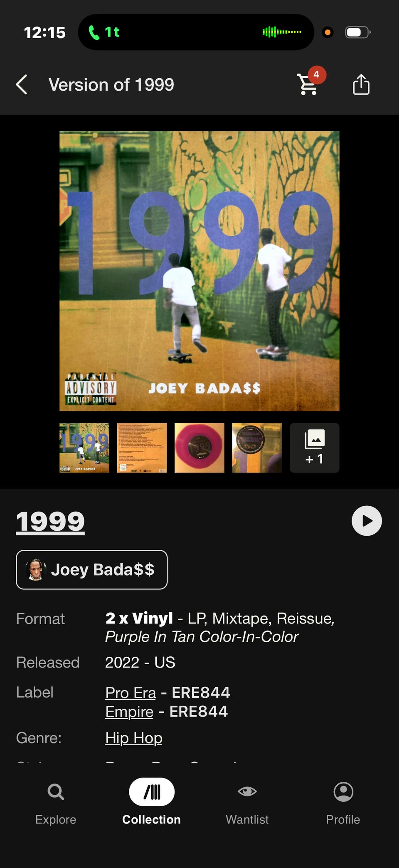
Task: Open the +1 more images gallery
Action: point(315,448)
